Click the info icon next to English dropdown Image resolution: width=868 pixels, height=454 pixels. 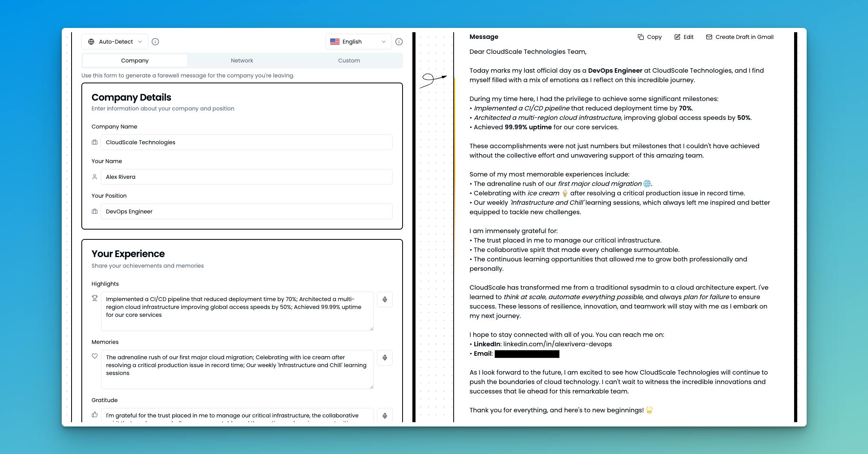point(400,41)
